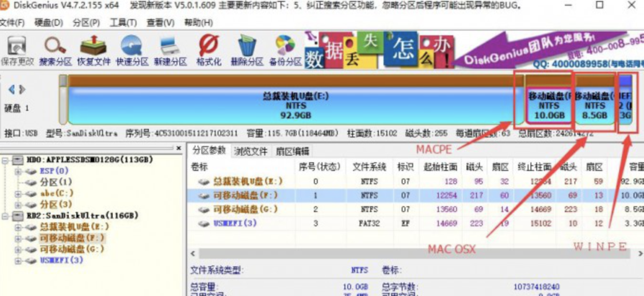This screenshot has width=644, height=296.
Task: Go to previous disk with left arrow
Action: (12, 89)
